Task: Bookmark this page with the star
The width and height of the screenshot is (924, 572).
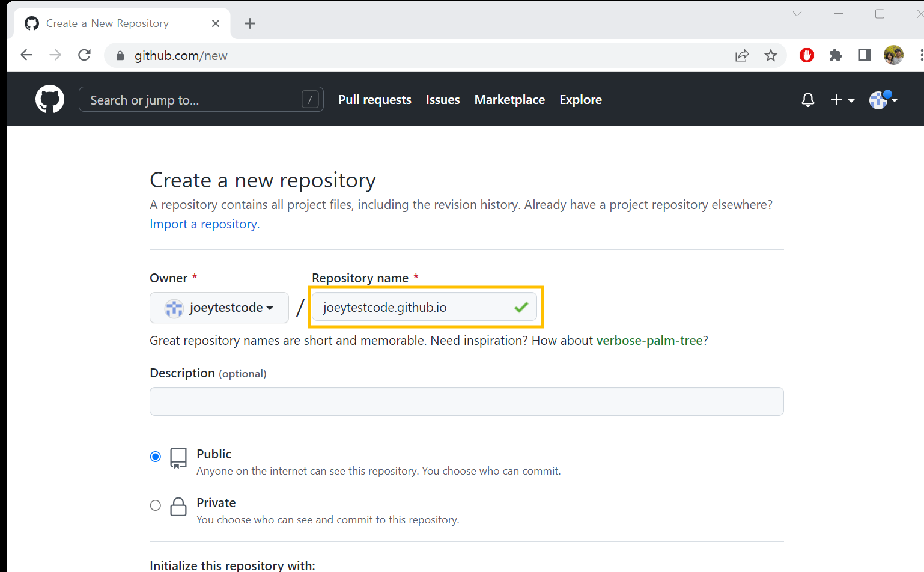Action: [x=771, y=56]
